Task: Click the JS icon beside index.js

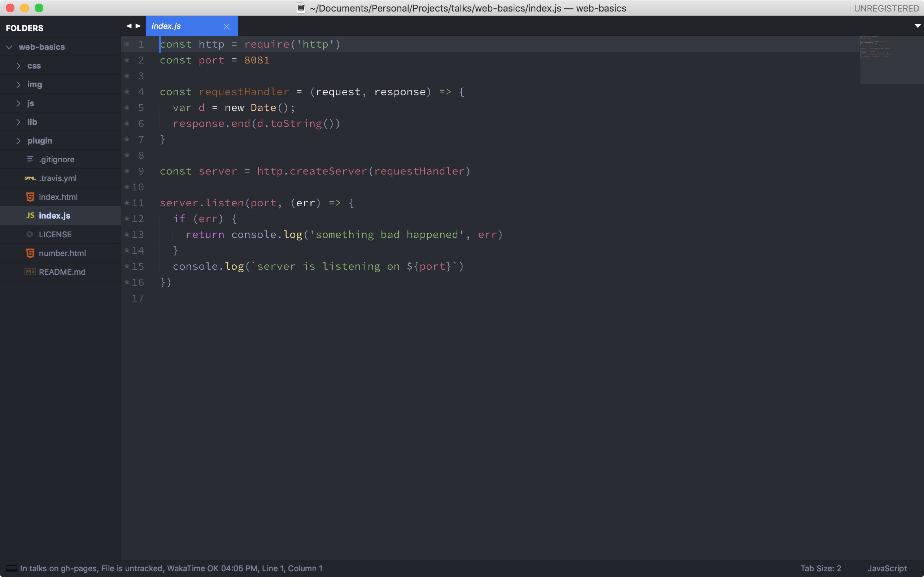Action: pyautogui.click(x=30, y=216)
